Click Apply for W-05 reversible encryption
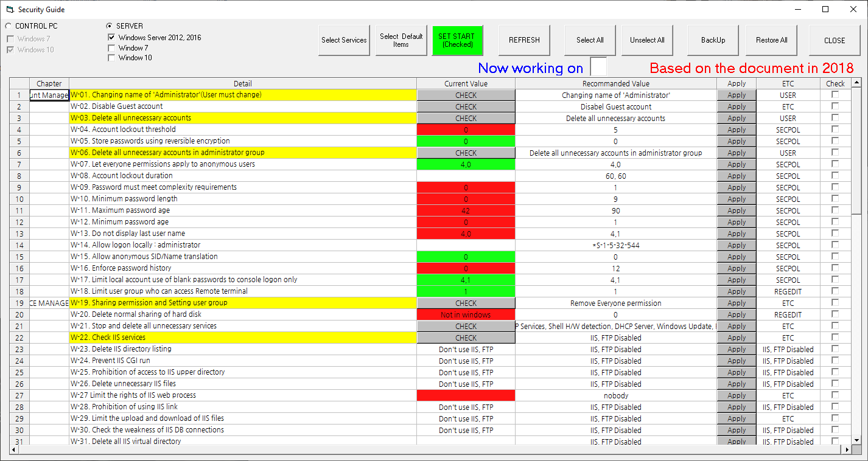 (x=737, y=141)
